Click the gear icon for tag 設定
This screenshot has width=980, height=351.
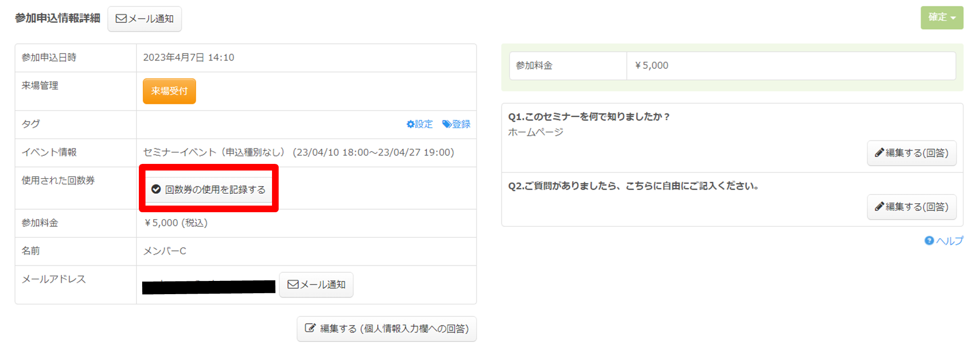pos(410,124)
